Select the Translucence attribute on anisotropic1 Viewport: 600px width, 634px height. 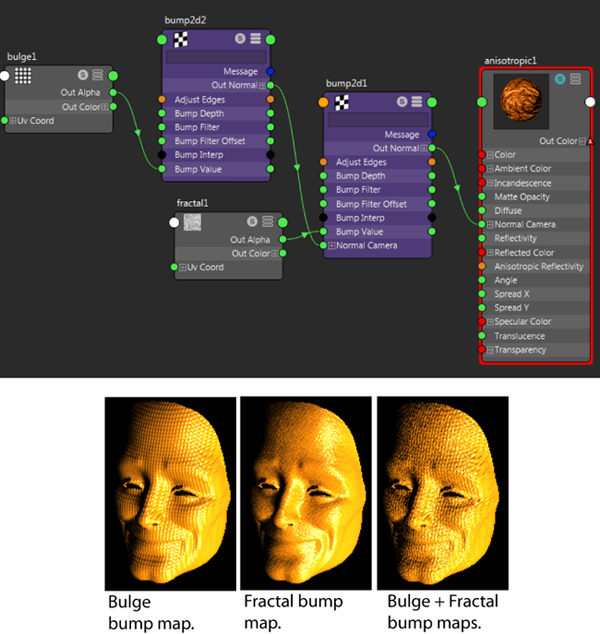[536, 336]
